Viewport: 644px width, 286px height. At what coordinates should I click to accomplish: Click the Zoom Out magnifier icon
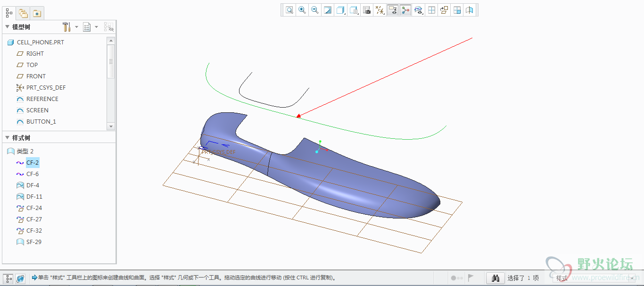point(315,10)
